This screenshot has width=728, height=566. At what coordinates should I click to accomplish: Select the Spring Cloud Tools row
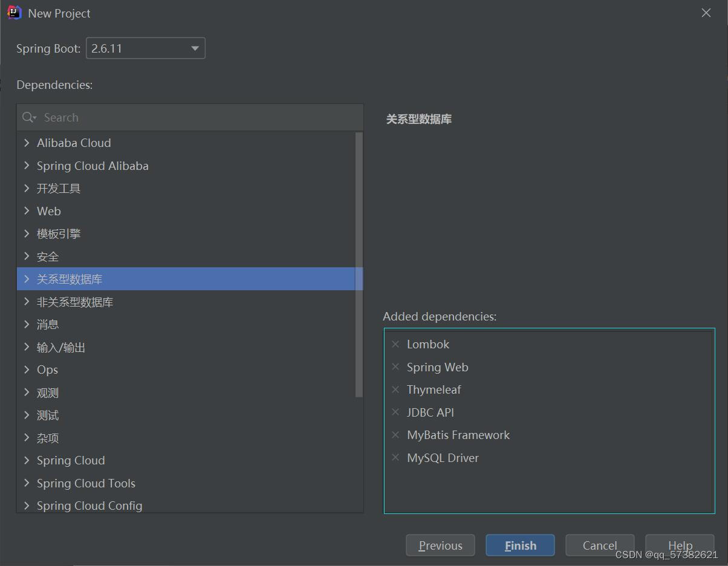pyautogui.click(x=186, y=483)
